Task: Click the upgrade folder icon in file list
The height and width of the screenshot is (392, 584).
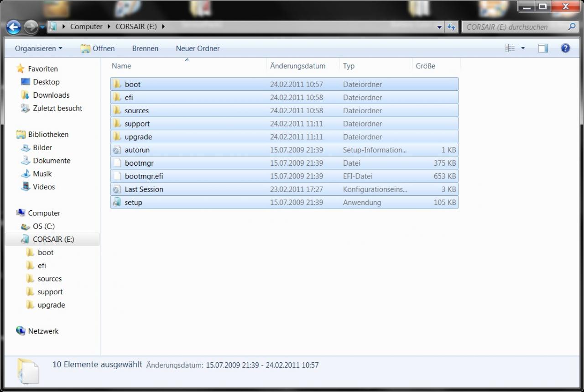Action: coord(117,137)
